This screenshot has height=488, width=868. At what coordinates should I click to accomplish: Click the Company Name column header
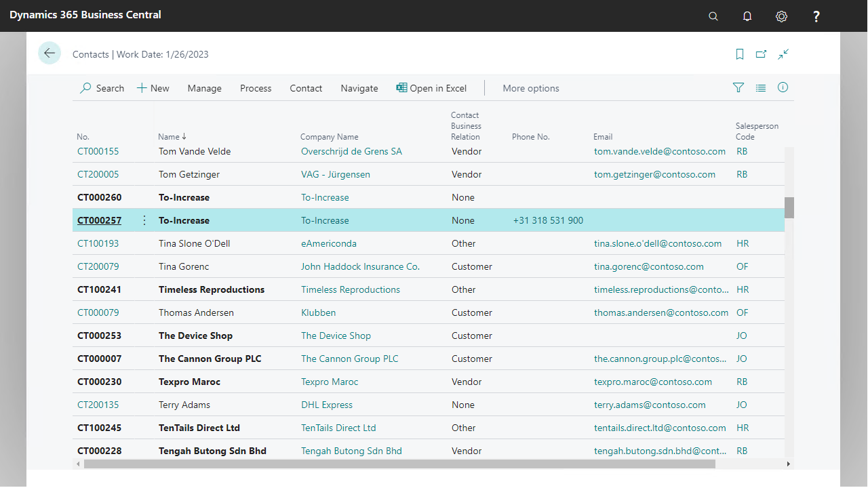(x=330, y=136)
